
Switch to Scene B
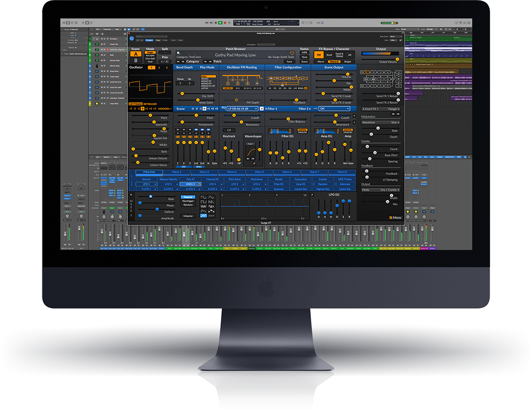[136, 60]
